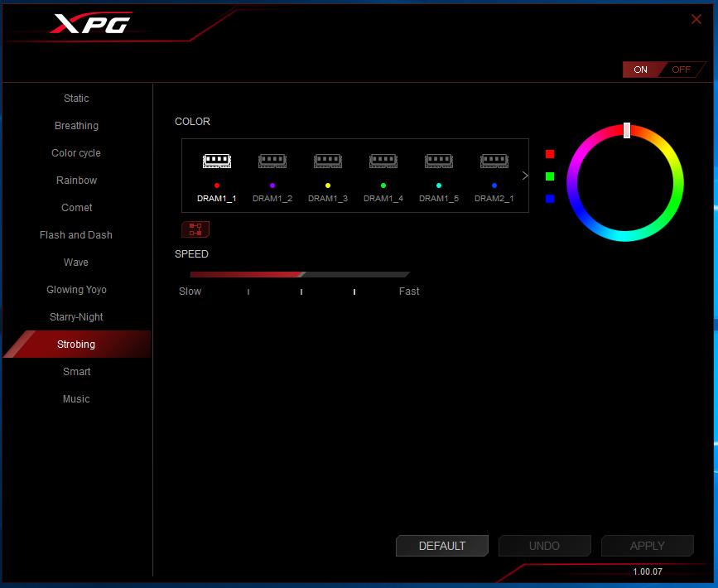
Task: Close the XPG application window
Action: (x=696, y=19)
